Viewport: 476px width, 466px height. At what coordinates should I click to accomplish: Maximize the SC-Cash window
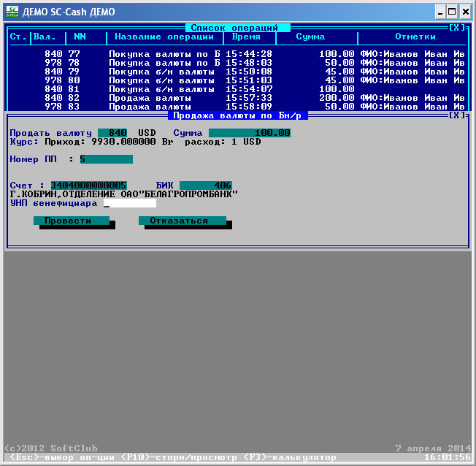coord(452,12)
